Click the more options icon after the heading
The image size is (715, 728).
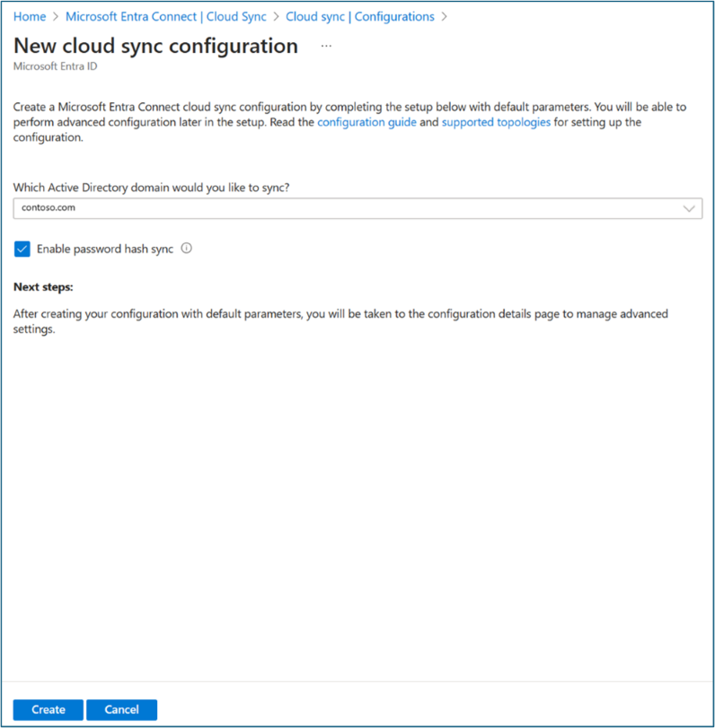pos(326,45)
